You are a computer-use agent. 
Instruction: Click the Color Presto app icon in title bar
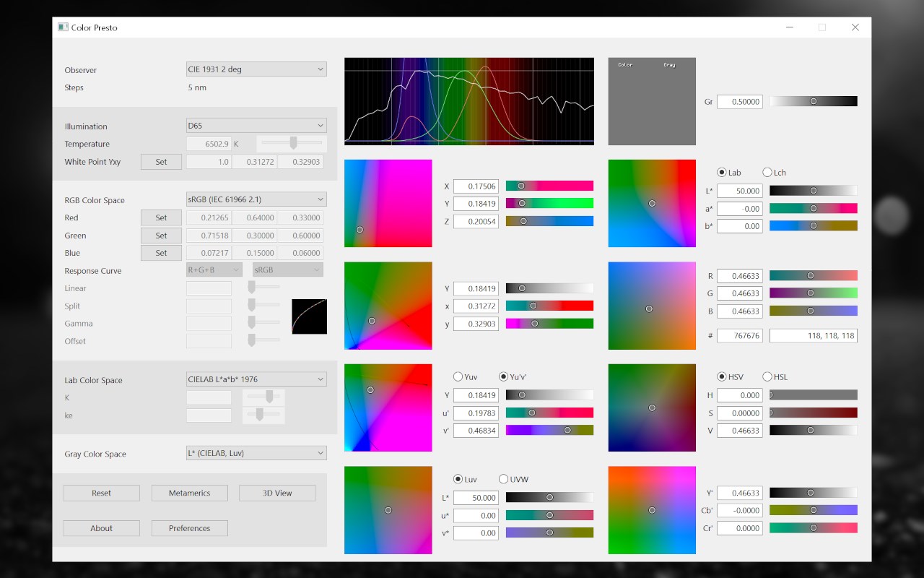(63, 27)
